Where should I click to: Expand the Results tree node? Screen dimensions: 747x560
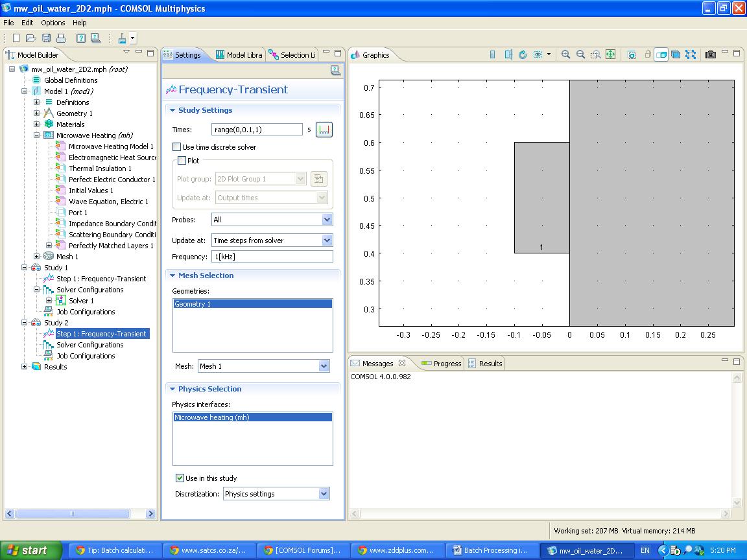25,367
